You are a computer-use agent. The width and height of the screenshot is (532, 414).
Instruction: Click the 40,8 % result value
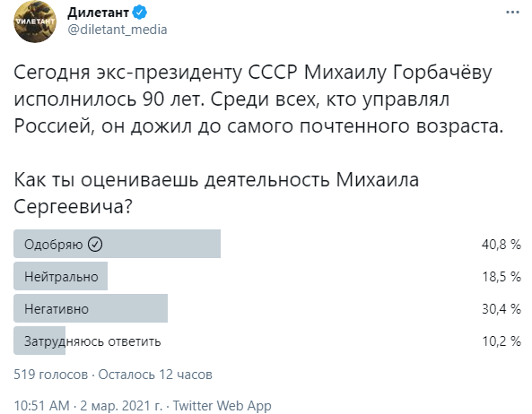click(x=501, y=244)
